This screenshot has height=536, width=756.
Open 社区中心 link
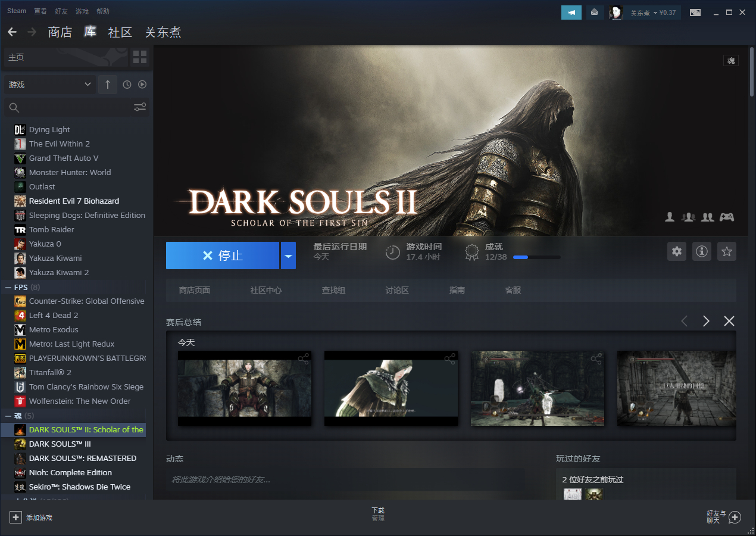click(x=266, y=290)
